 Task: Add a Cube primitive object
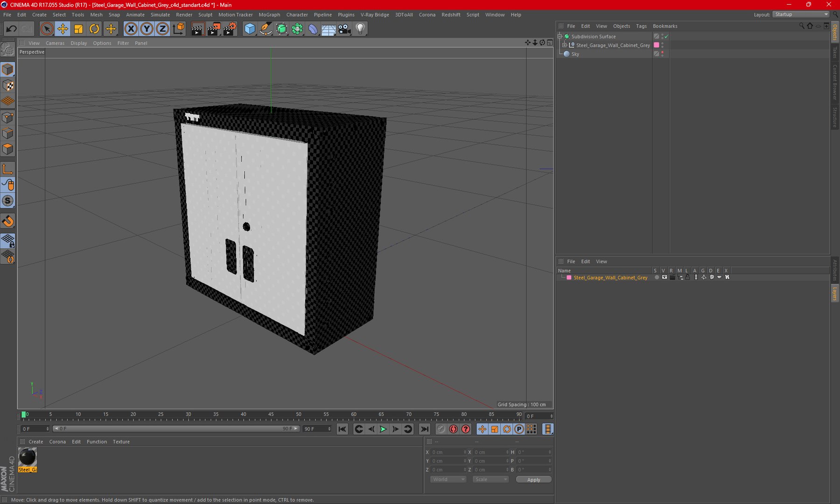250,29
